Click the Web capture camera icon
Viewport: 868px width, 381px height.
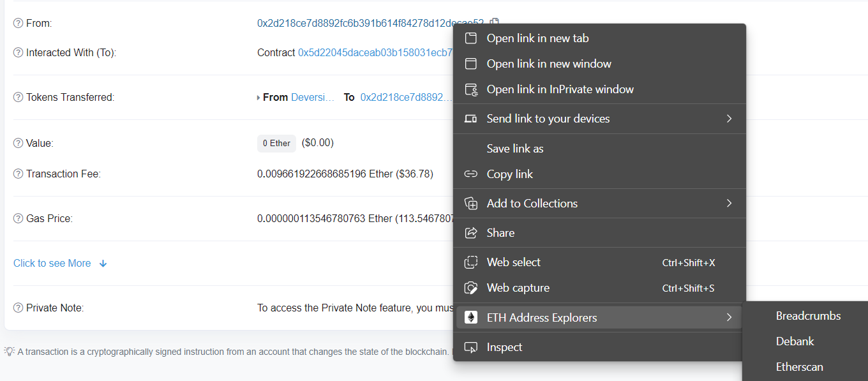(x=471, y=288)
